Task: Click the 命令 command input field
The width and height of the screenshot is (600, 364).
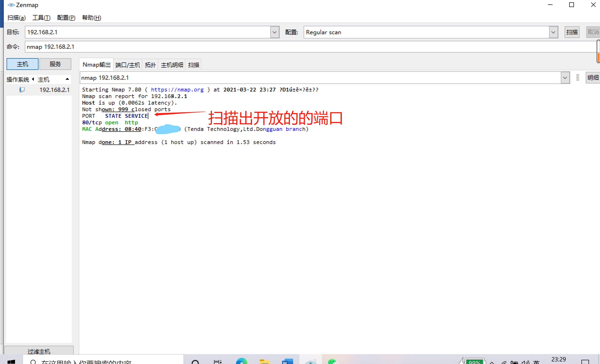Action: pos(311,47)
